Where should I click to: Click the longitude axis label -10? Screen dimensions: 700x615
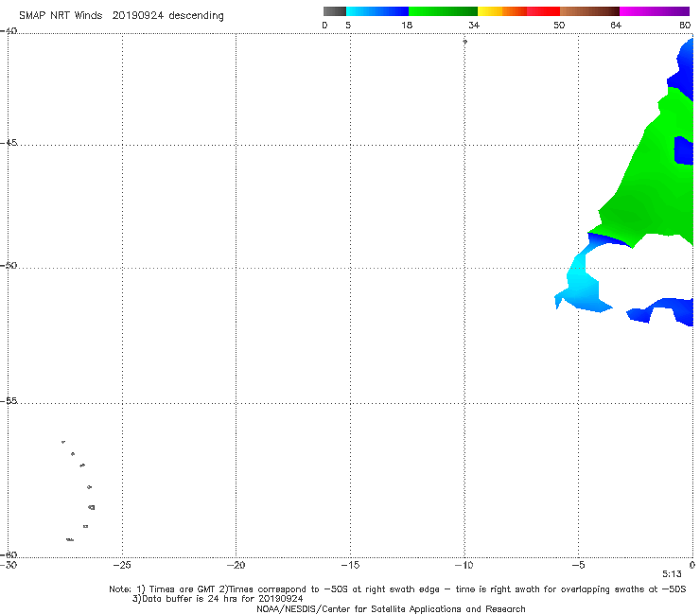point(464,566)
